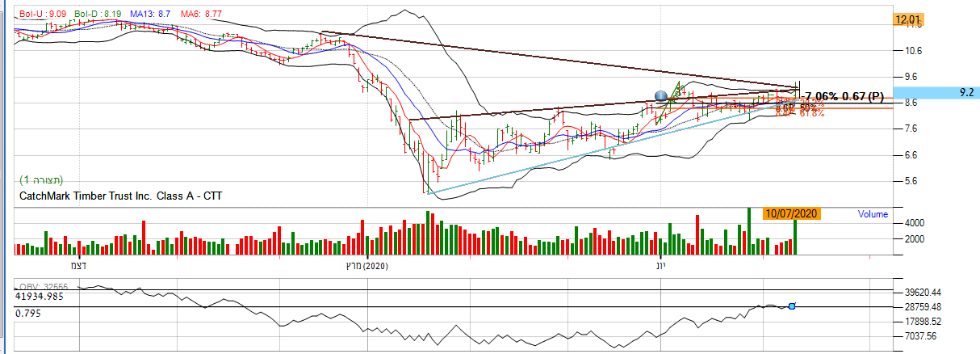This screenshot has width=980, height=354.
Task: Click the 50% Fibonacci level label
Action: coord(808,107)
